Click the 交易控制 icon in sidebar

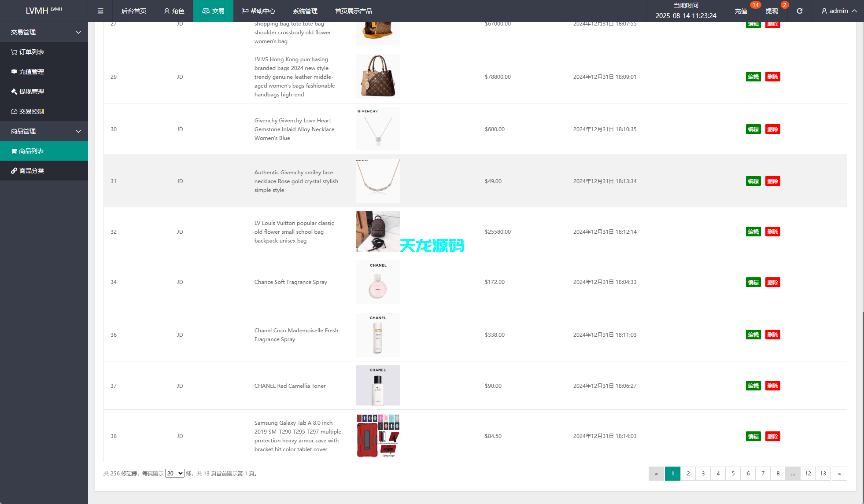[14, 111]
